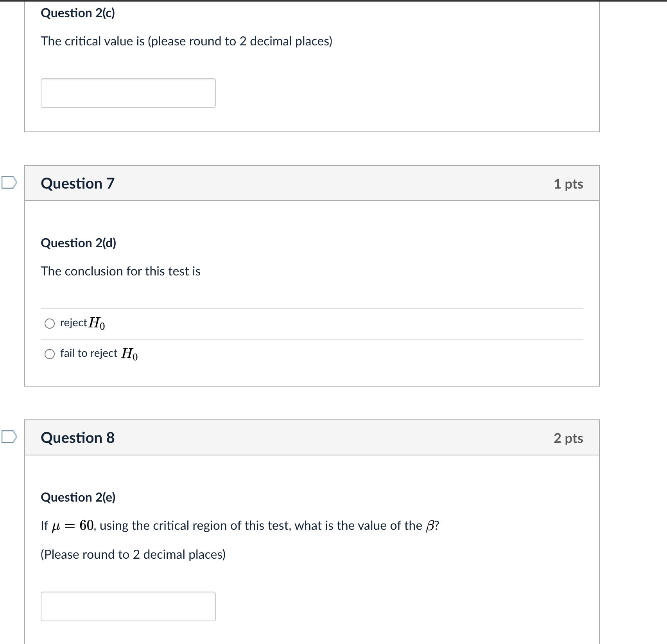Click the conclusion prompt for this test

(120, 271)
